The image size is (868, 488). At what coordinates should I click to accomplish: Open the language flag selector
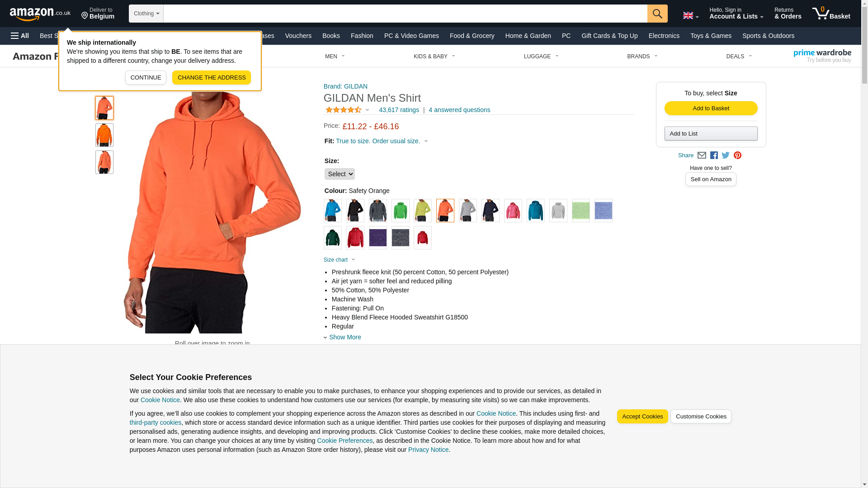(690, 15)
